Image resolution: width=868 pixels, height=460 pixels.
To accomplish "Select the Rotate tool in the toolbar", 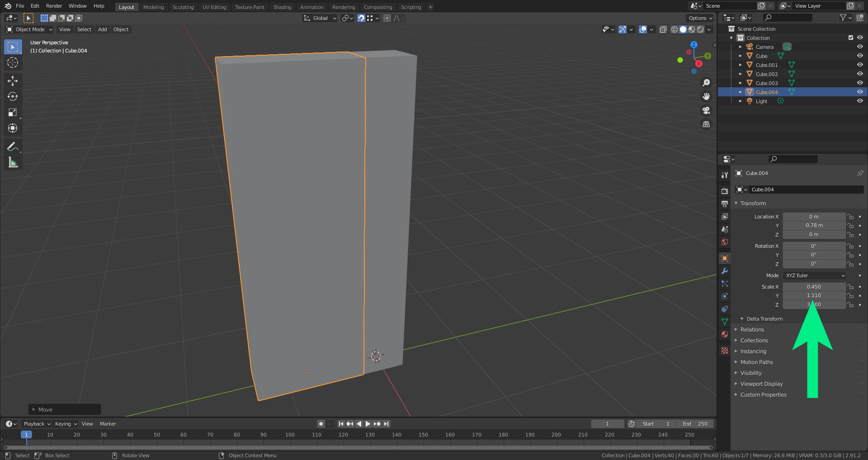I will coord(13,97).
